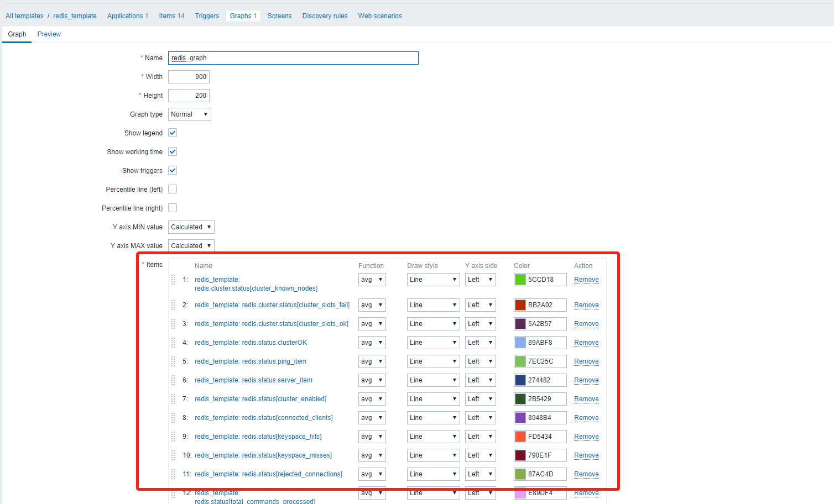Select the Graph tab

click(x=17, y=34)
